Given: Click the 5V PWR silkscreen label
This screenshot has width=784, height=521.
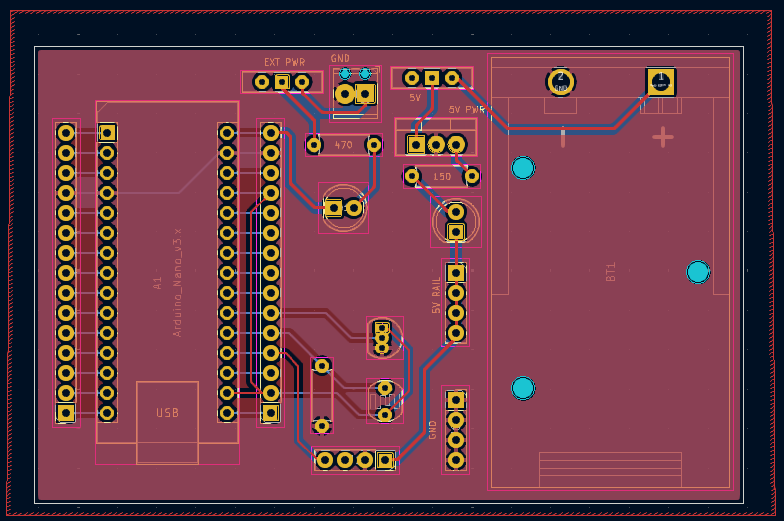Looking at the screenshot, I should click(466, 109).
